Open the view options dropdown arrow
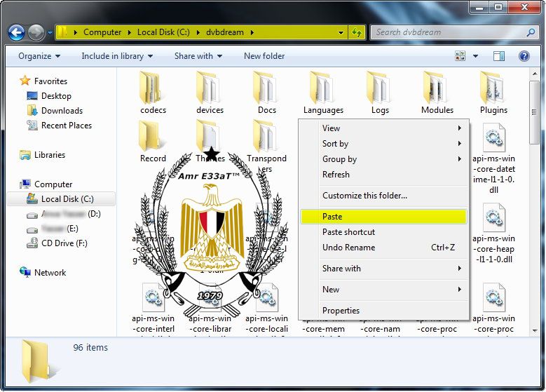The width and height of the screenshot is (546, 392). coord(475,56)
